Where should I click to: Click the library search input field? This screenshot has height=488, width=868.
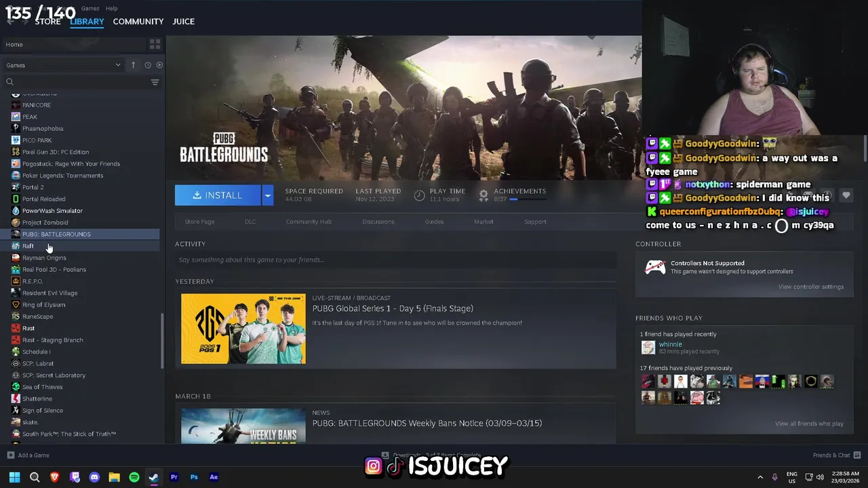tap(81, 82)
